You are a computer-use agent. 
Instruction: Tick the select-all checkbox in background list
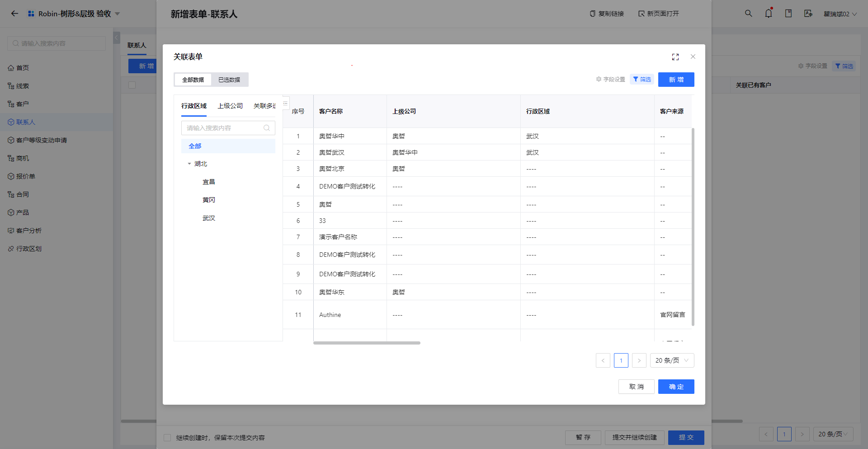[132, 85]
